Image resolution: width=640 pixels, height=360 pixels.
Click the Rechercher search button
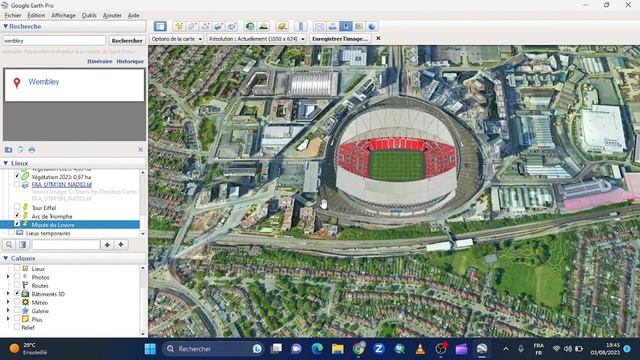pos(127,40)
